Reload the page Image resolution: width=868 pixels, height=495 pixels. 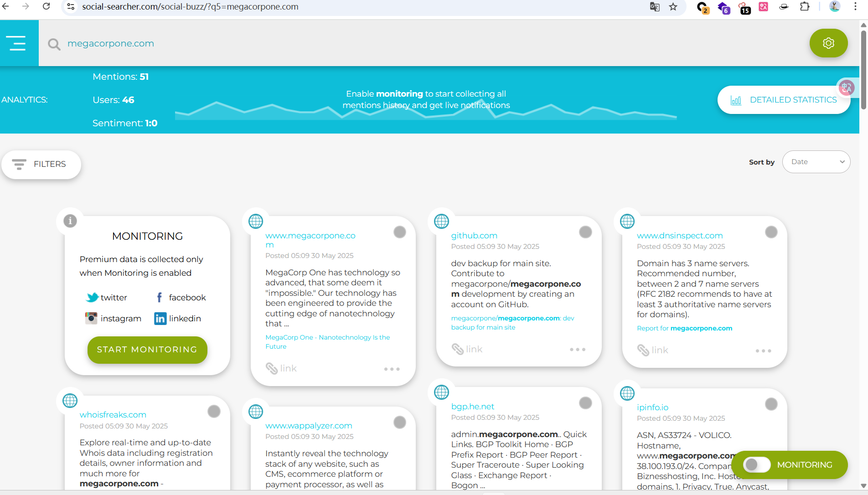(x=46, y=6)
